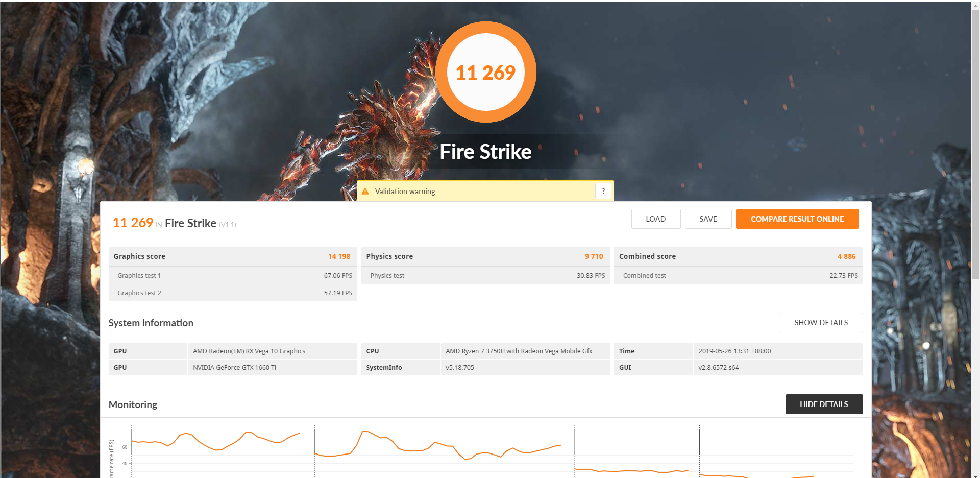Click the SystemInfo version v5.18.705

pos(459,367)
